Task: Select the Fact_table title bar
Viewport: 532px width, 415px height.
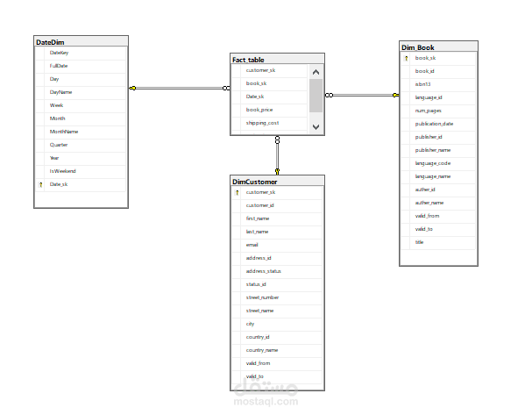Action: pos(277,59)
